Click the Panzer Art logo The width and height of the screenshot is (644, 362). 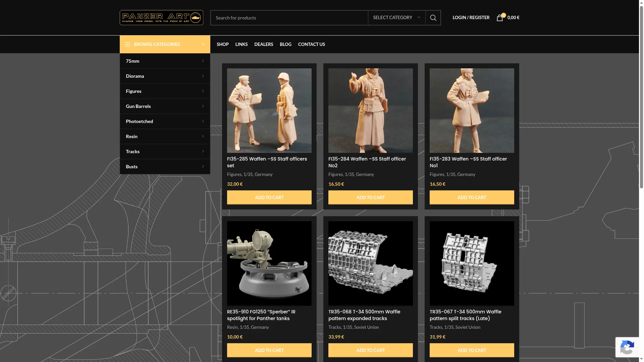161,17
